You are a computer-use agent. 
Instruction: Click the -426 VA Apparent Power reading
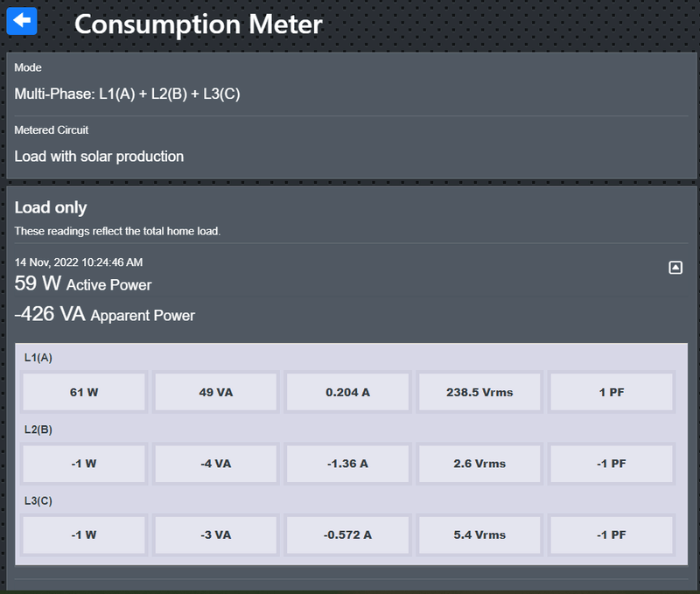tap(105, 315)
